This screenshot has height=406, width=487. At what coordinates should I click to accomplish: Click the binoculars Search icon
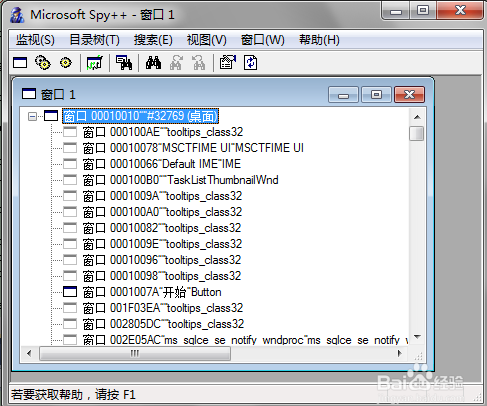153,63
